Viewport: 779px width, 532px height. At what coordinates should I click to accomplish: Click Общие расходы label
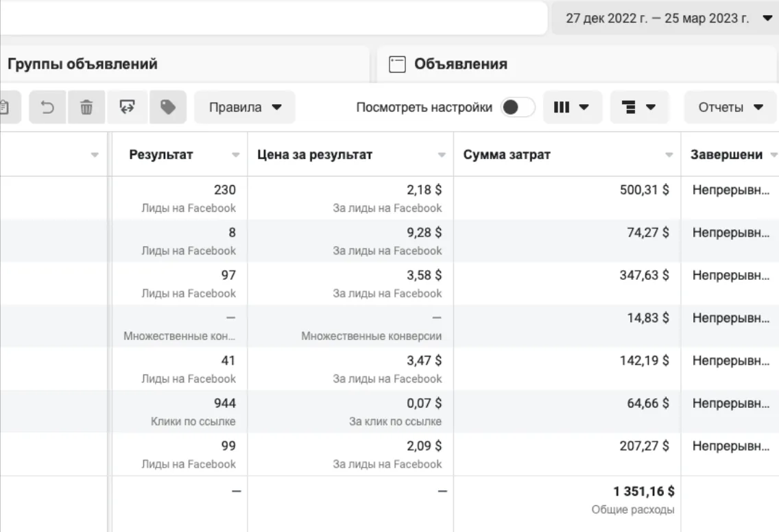click(x=632, y=509)
